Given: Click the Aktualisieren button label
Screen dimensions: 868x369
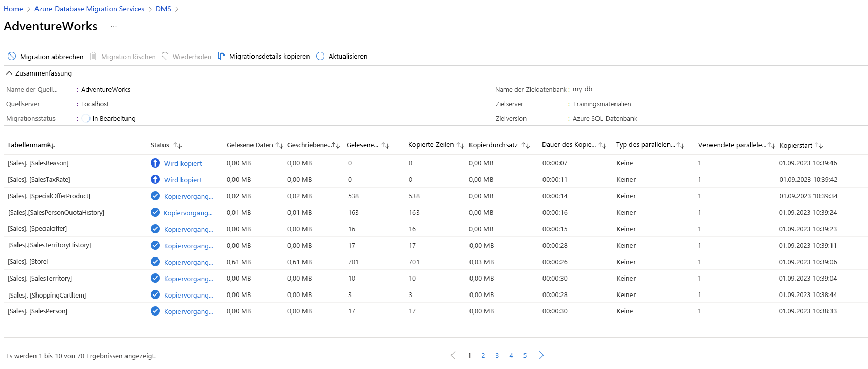Looking at the screenshot, I should pos(348,57).
